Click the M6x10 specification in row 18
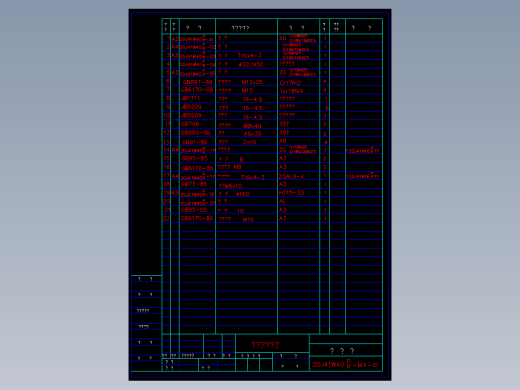The height and width of the screenshot is (390, 520). pyautogui.click(x=233, y=186)
